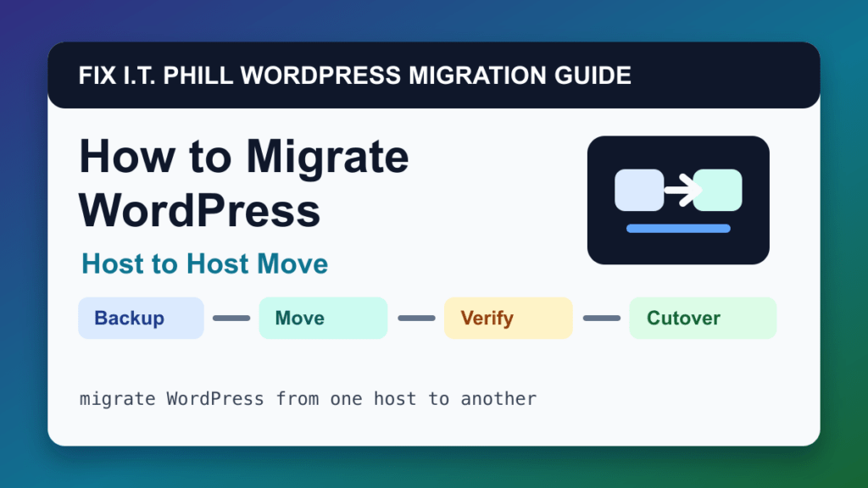Click the light blue source box icon
Viewport: 868px width, 488px height.
pyautogui.click(x=639, y=190)
